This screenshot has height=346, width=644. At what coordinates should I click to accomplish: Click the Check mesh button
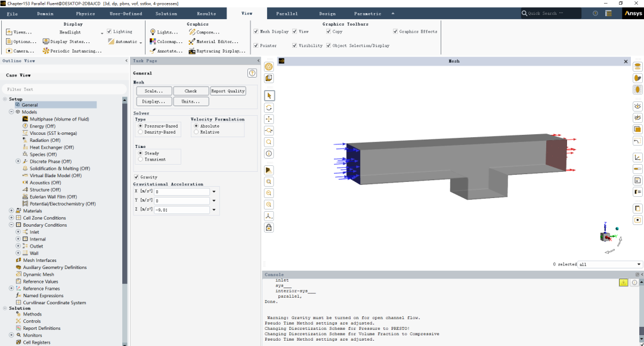(x=191, y=91)
